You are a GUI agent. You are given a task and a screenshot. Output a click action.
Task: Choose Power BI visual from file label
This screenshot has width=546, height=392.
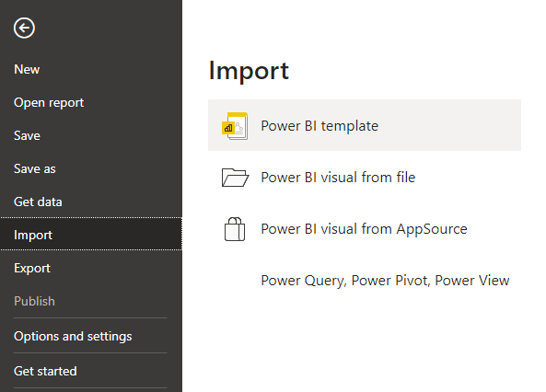click(338, 178)
